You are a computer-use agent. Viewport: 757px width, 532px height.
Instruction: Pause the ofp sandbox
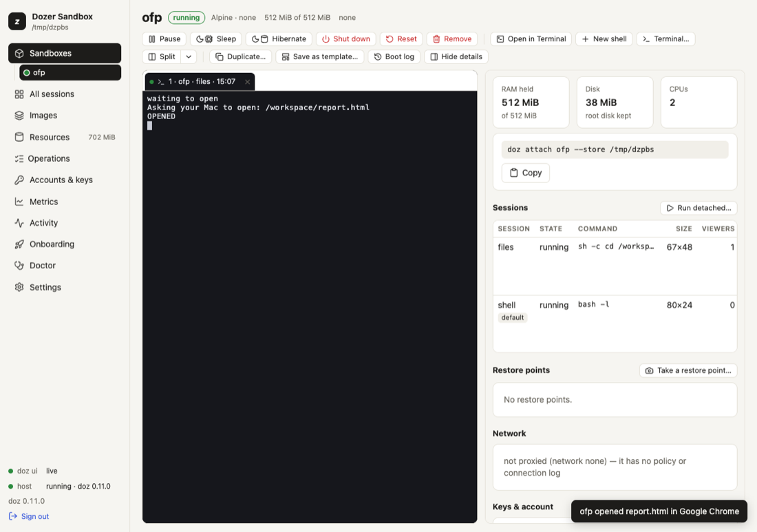coord(164,39)
